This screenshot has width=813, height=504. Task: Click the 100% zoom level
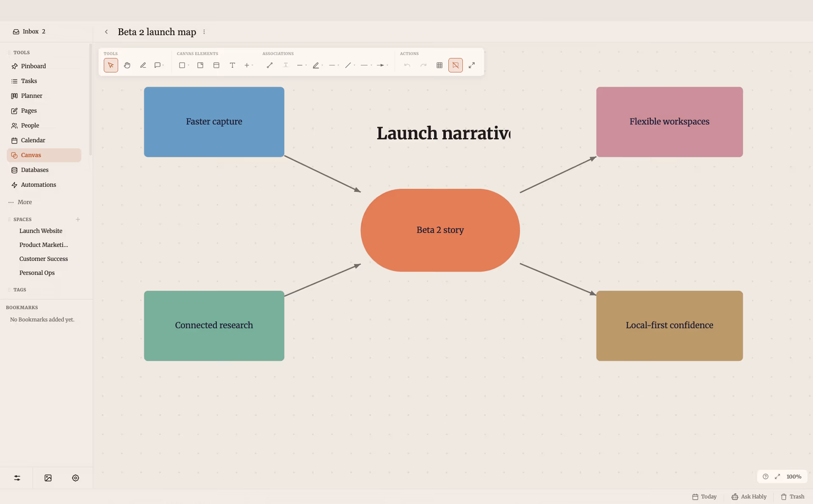click(794, 476)
